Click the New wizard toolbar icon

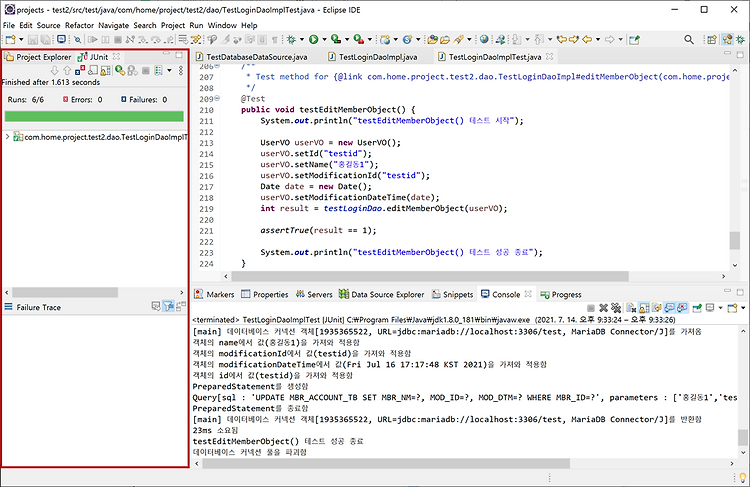point(10,40)
